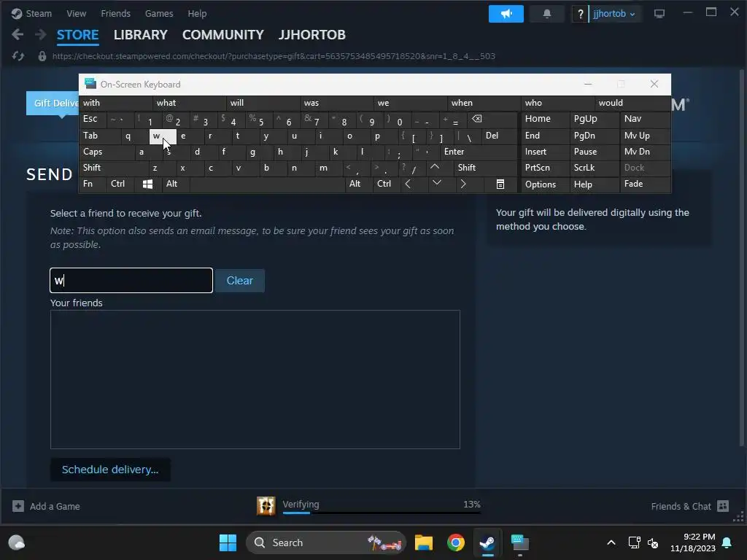Select the 'what' word suggestion
747x560 pixels.
[x=189, y=103]
